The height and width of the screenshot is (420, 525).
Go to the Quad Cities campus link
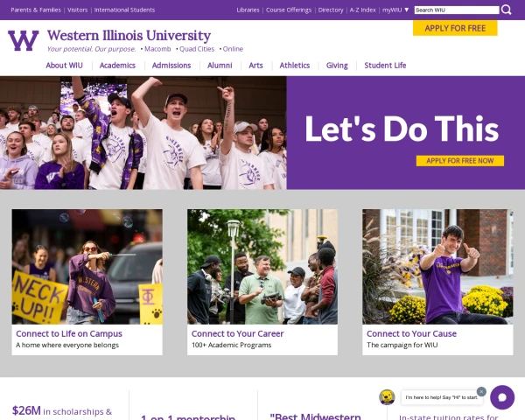click(x=197, y=49)
